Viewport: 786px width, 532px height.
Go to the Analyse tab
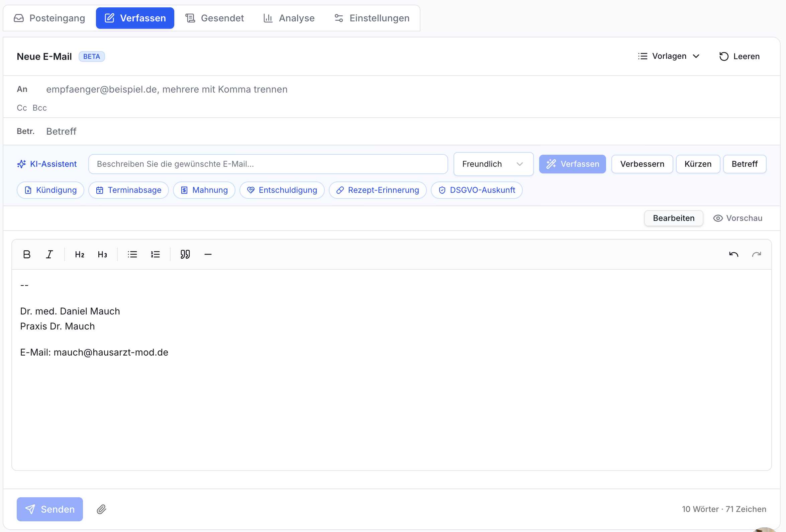pyautogui.click(x=289, y=18)
